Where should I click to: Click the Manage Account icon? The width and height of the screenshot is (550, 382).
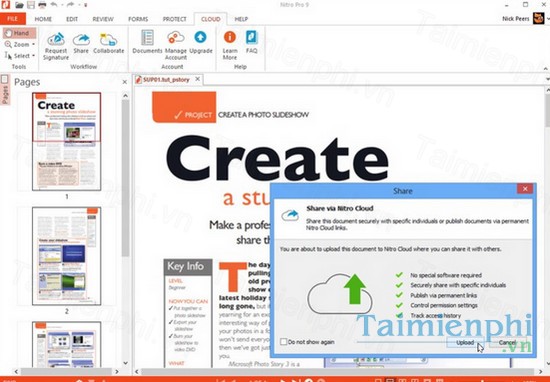[x=176, y=38]
